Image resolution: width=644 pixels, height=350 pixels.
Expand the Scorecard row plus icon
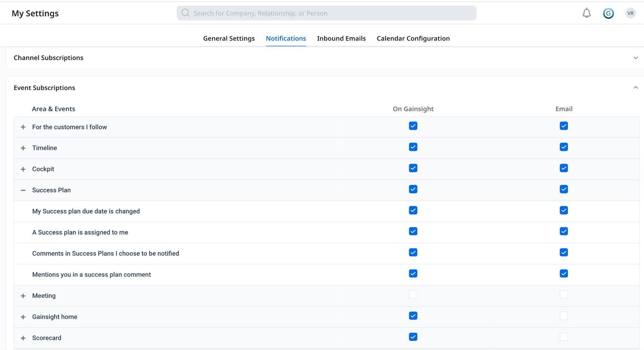23,338
